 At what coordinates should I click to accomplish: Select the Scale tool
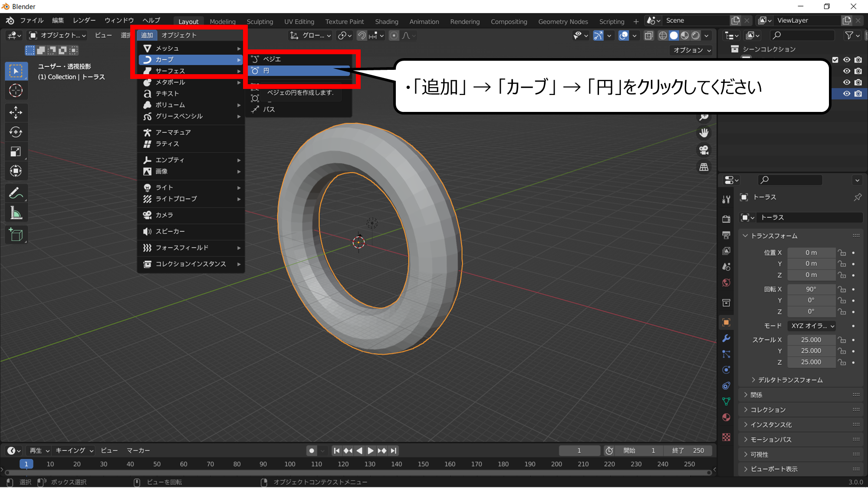(16, 151)
